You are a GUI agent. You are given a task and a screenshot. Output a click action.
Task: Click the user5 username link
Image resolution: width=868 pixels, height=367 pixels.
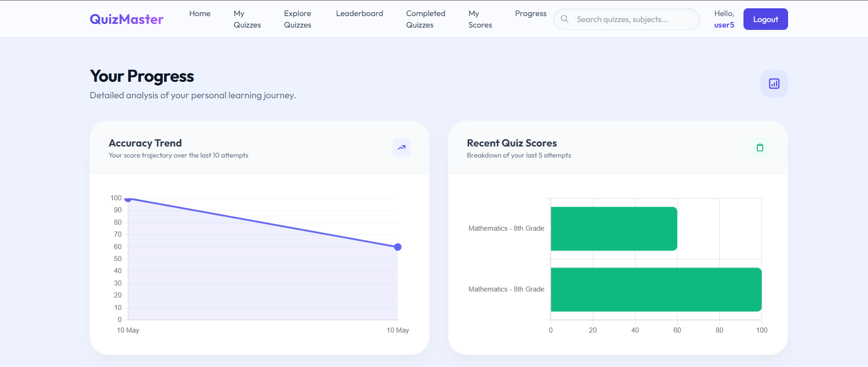click(x=724, y=25)
